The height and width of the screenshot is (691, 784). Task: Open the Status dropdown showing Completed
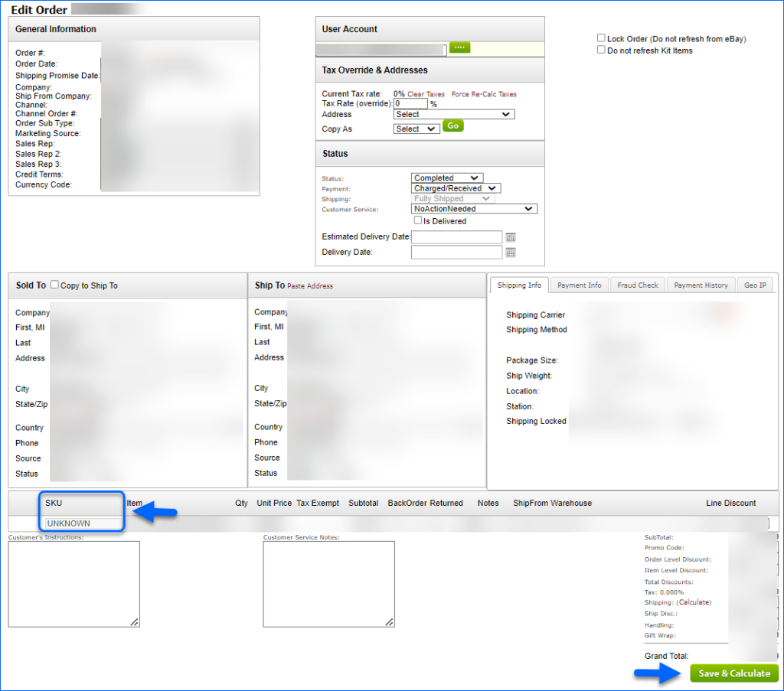click(446, 178)
